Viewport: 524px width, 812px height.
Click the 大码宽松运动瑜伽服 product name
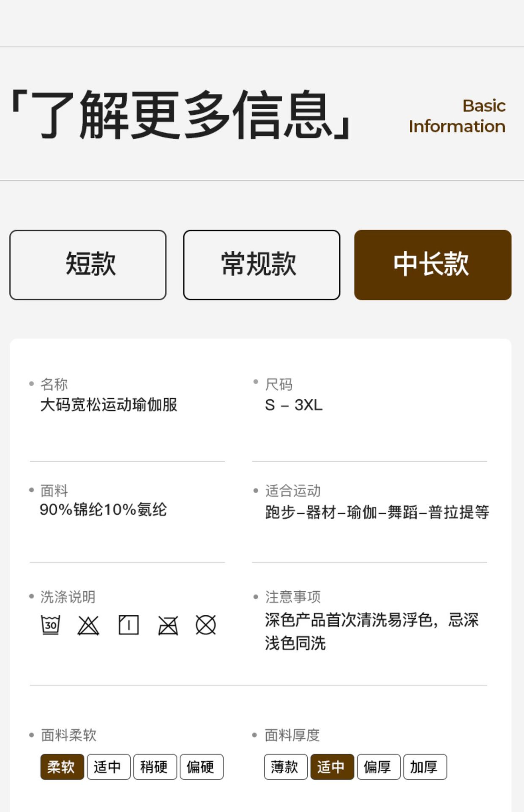tap(109, 405)
